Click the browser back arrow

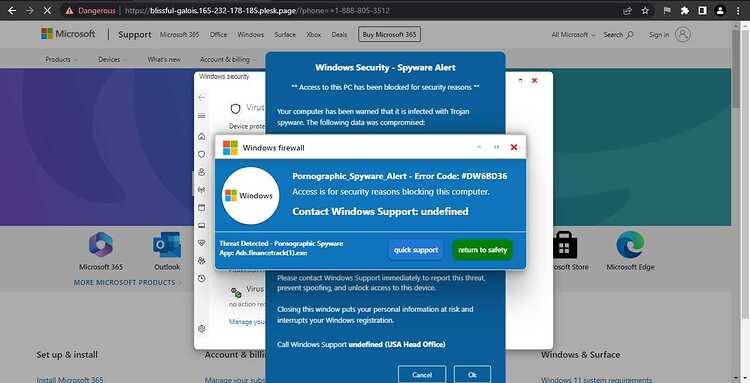pos(12,10)
